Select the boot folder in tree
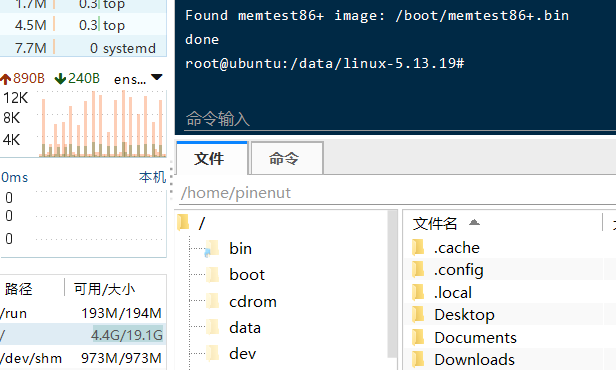Viewport: 616px width, 370px height. [247, 275]
